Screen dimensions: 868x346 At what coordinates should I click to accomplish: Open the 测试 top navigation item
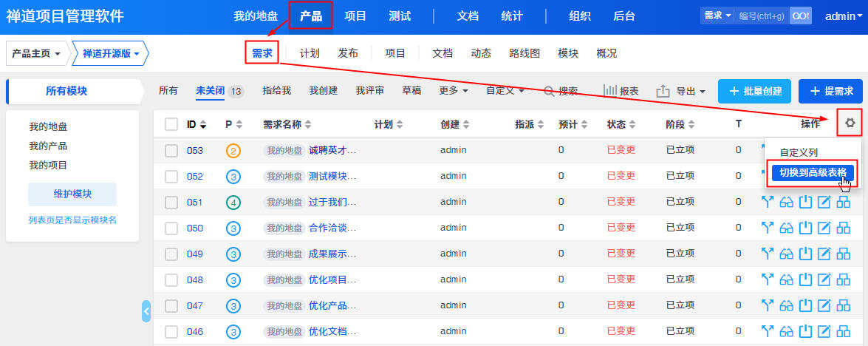click(x=400, y=16)
